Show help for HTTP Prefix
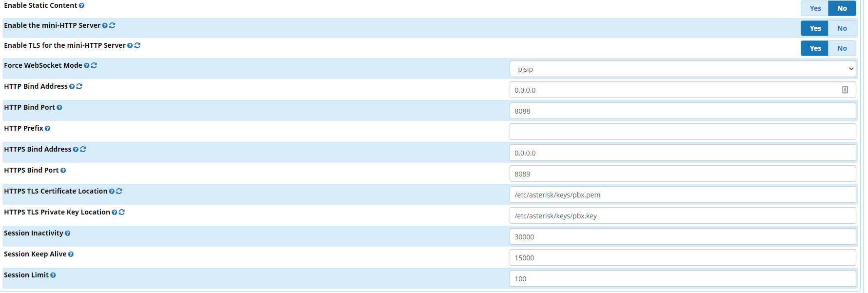Image resolution: width=868 pixels, height=293 pixels. tap(47, 129)
